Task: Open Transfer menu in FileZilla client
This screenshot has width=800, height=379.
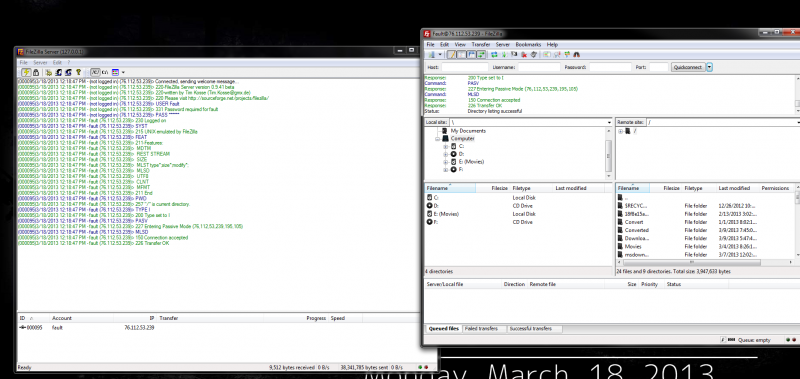Action: (x=481, y=44)
